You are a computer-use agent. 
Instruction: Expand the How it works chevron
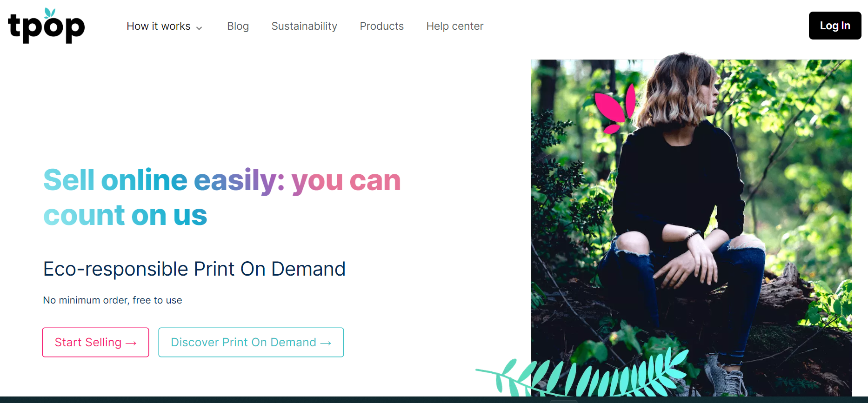point(199,28)
